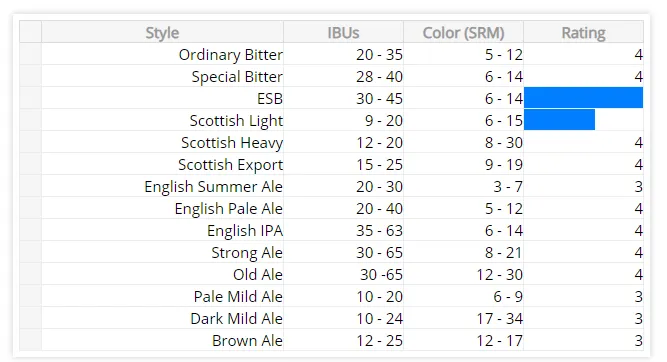Select the Pale Mild Ale rating cell
This screenshot has height=362, width=667.
pos(583,296)
